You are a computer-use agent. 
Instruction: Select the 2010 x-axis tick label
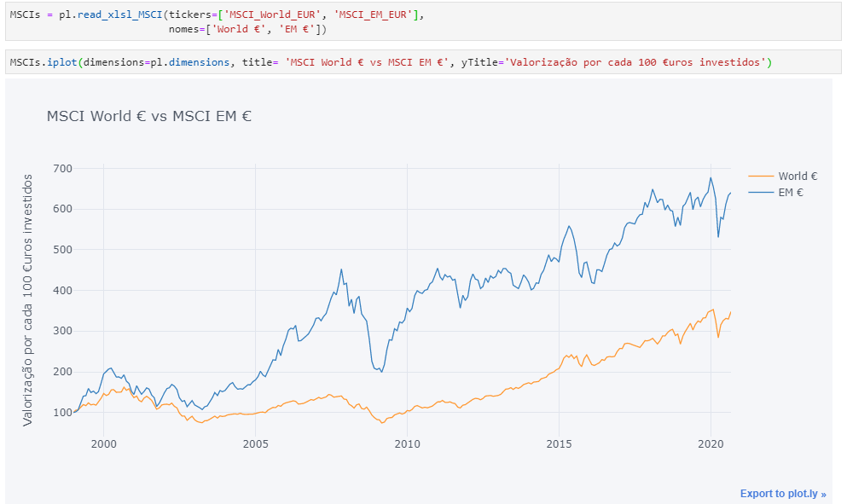click(407, 443)
